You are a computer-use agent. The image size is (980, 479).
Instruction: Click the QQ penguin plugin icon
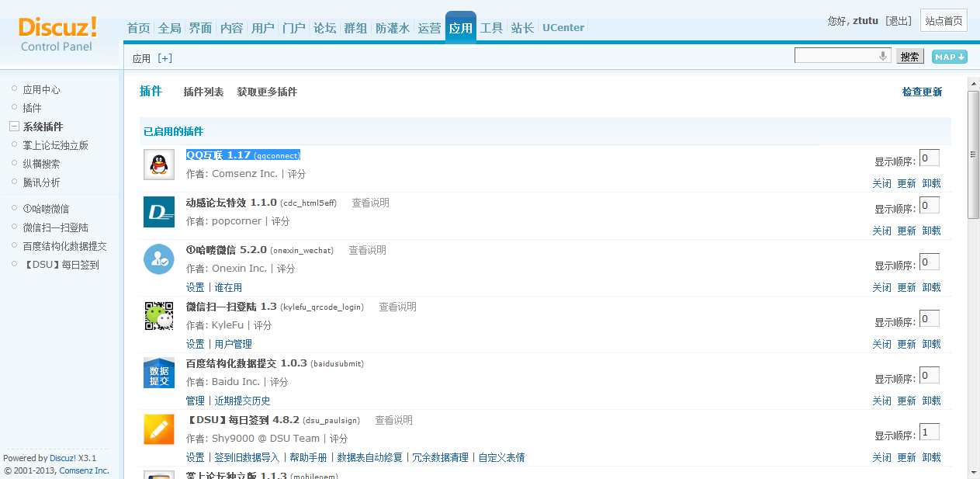tap(159, 165)
